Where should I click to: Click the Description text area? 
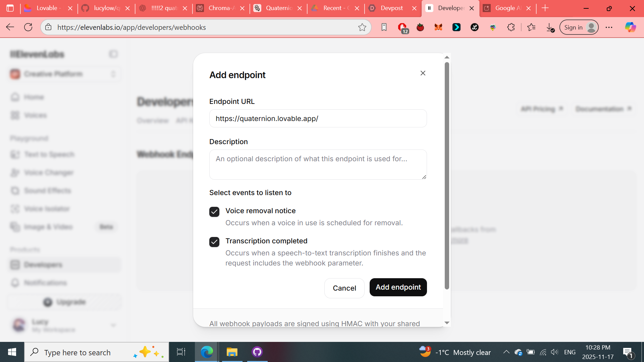click(318, 165)
